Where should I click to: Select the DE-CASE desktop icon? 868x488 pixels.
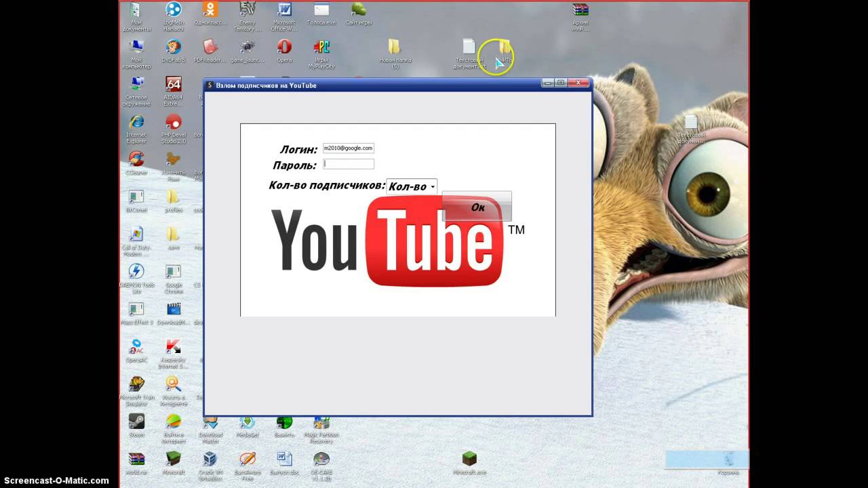[x=321, y=465]
